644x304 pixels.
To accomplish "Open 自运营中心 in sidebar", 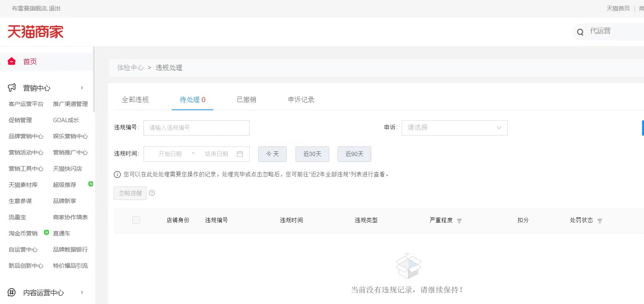I will (x=23, y=250).
